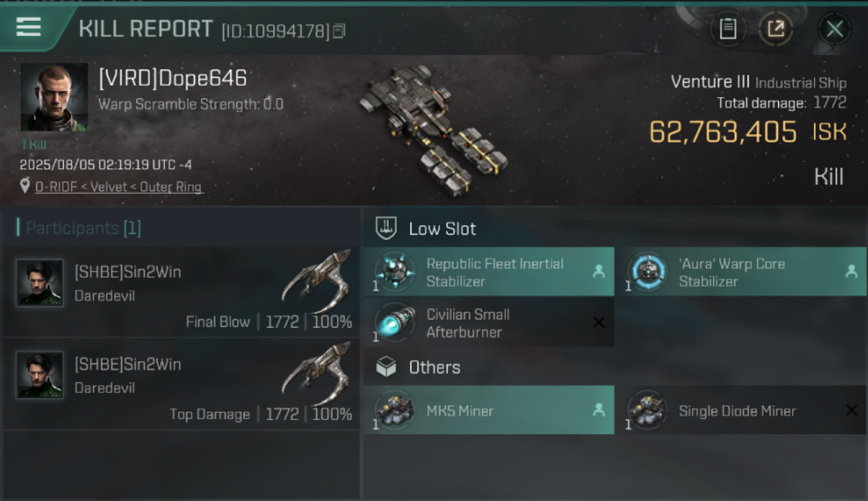This screenshot has height=501, width=868.
Task: Click the Single Diode Miner icon
Action: tap(648, 410)
